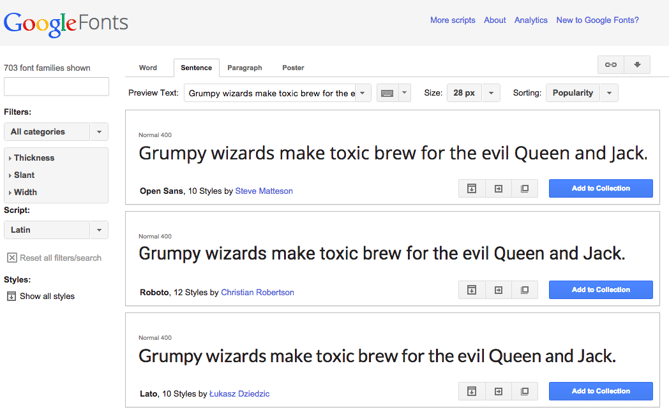The width and height of the screenshot is (669, 410).
Task: Switch to the Poster tab
Action: click(x=293, y=68)
